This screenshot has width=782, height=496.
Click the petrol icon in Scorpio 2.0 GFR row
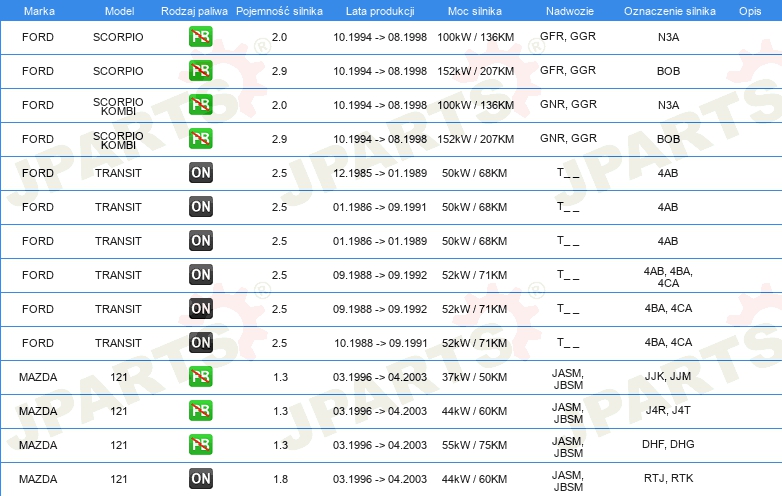point(200,36)
